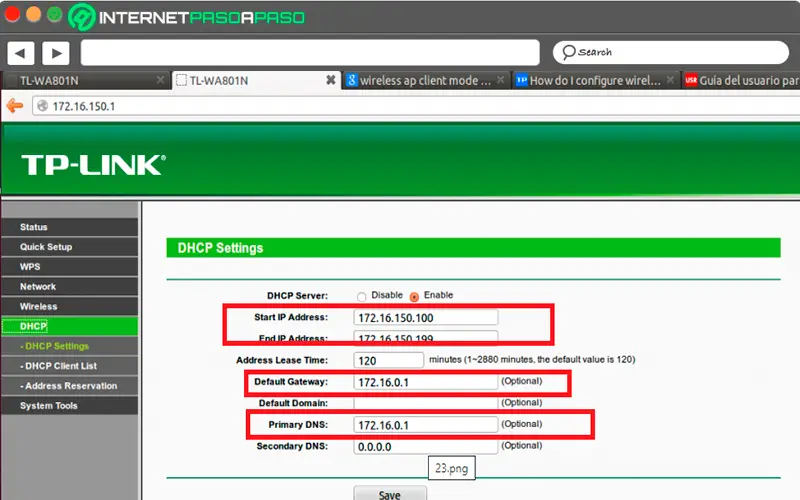Click the green window maximize button

pyautogui.click(x=55, y=14)
